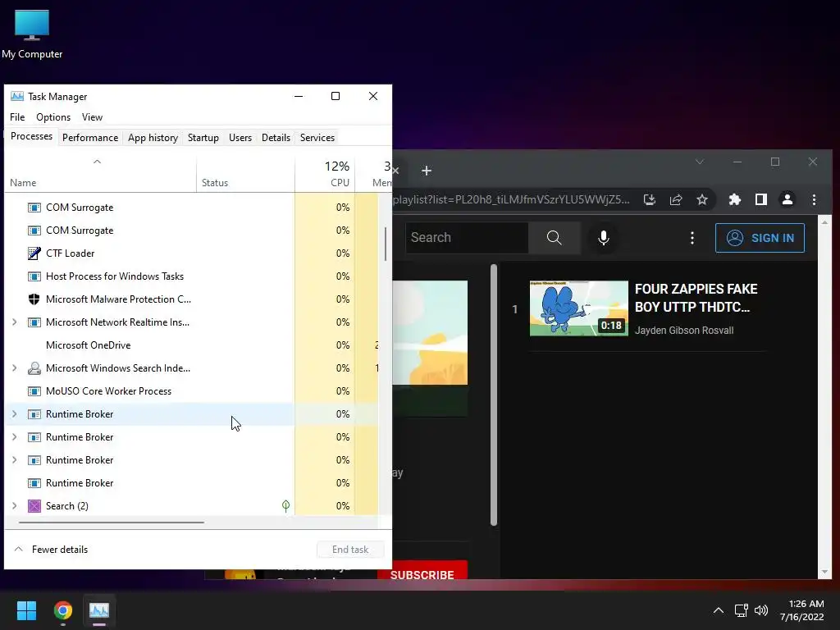Click the share page icon in Chrome
Viewport: 840px width, 630px height.
coord(676,200)
